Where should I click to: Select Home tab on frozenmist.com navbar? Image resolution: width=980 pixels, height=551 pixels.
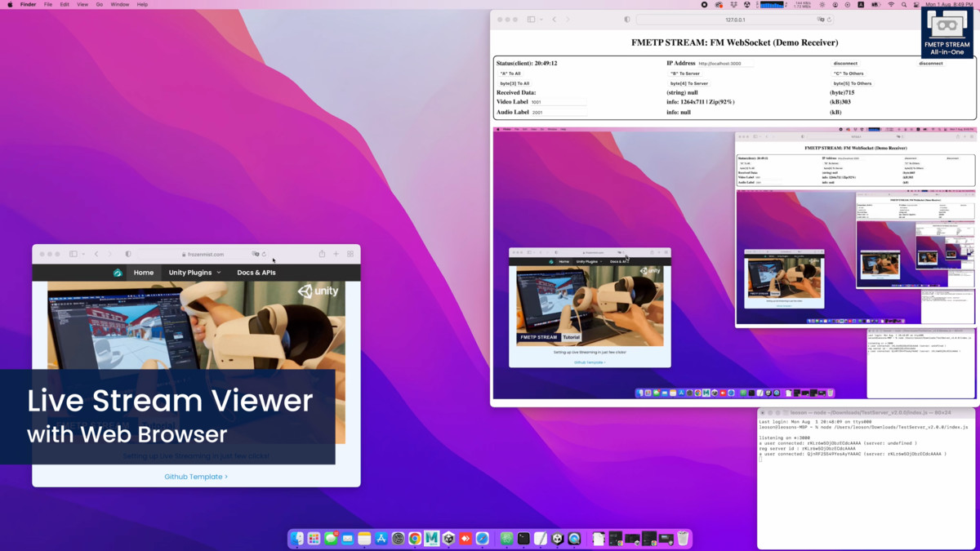pyautogui.click(x=144, y=273)
